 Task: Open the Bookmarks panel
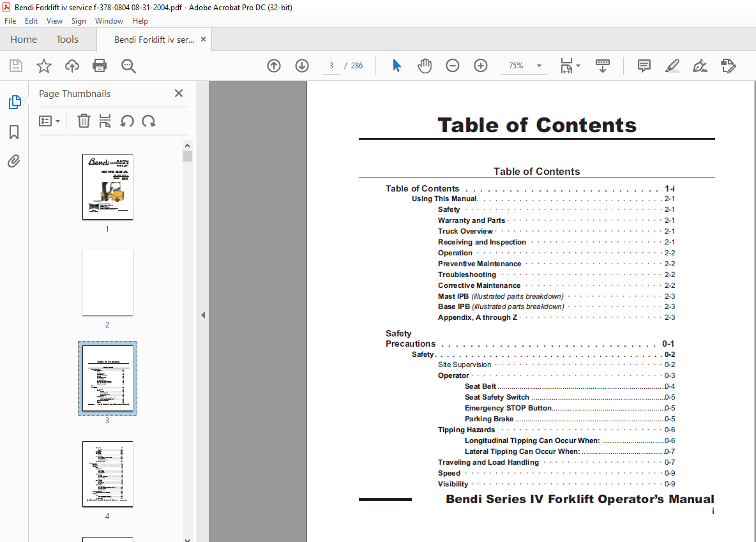pos(14,132)
